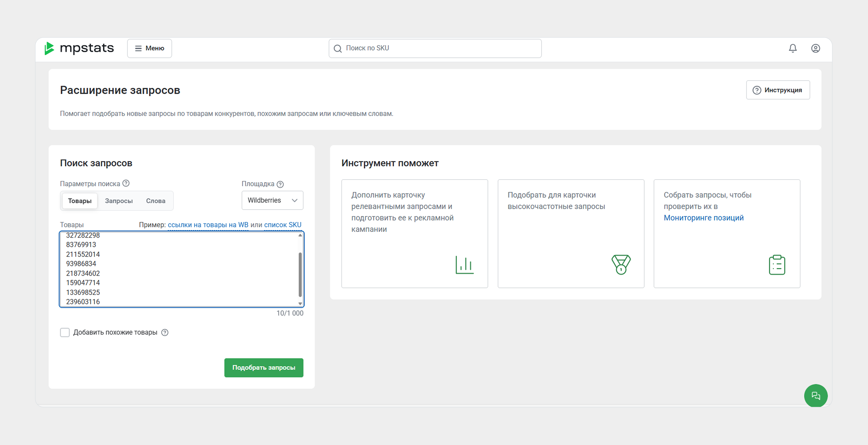
Task: Expand the Wildberries marketplace dropdown
Action: pyautogui.click(x=272, y=200)
